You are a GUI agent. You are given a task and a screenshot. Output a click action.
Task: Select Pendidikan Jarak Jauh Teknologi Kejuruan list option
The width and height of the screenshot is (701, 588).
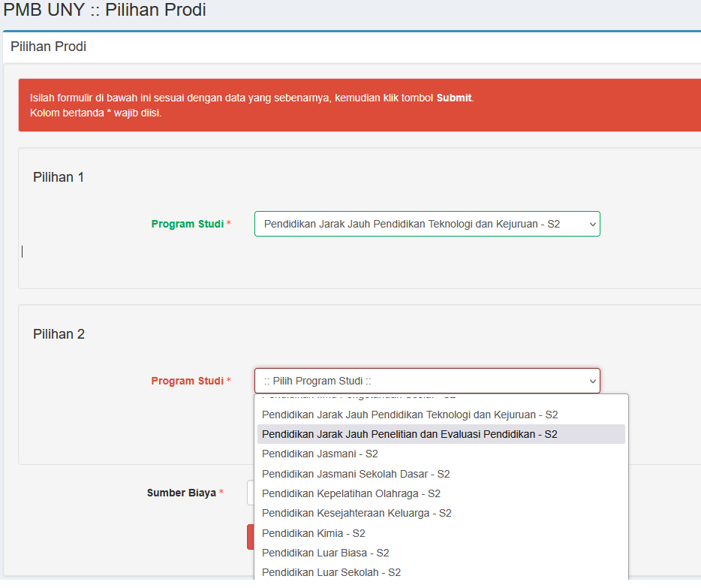coord(410,415)
